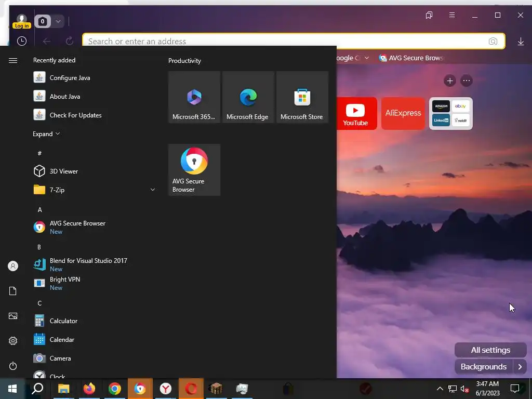Focus the Search or enter an address field

[294, 41]
